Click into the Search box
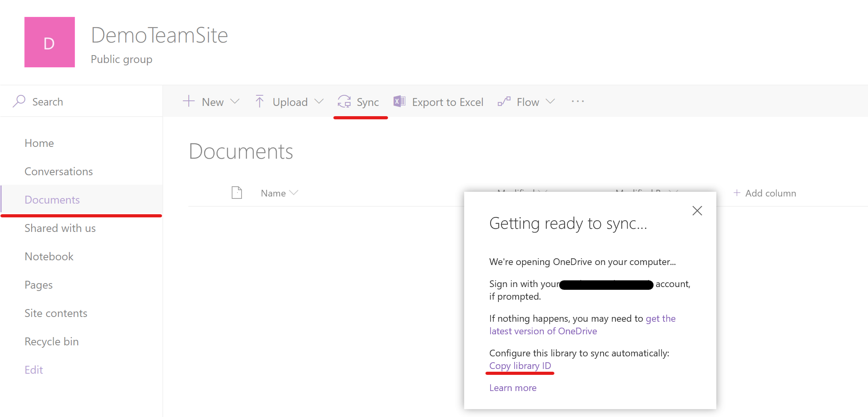This screenshot has width=868, height=417. point(82,102)
